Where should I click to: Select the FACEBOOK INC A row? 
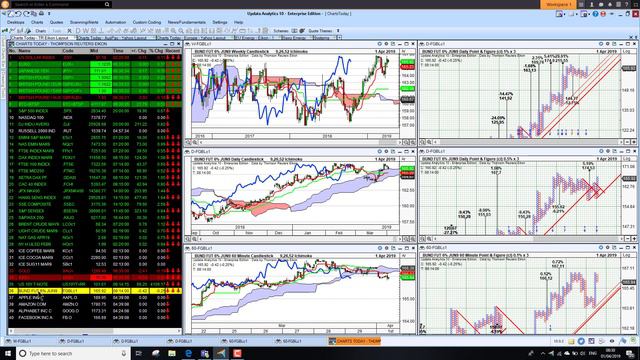click(95, 318)
